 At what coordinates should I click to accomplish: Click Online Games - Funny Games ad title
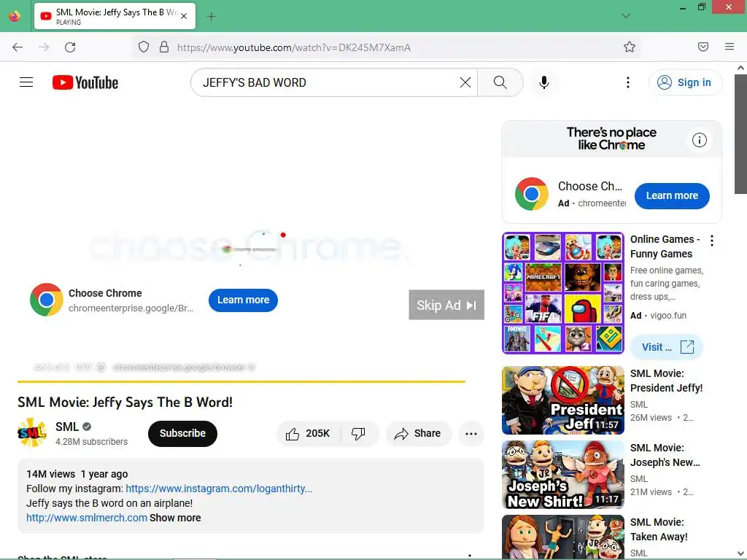(665, 246)
